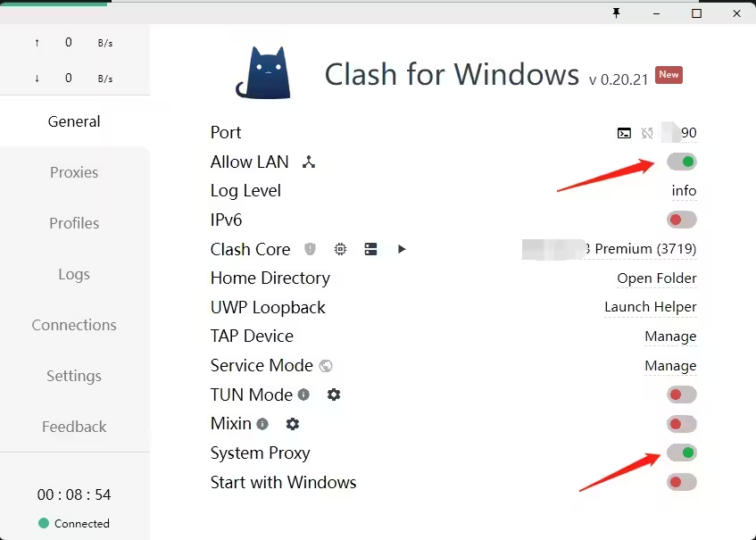Change Log Level from info
Image resolution: width=756 pixels, height=540 pixels.
[684, 191]
